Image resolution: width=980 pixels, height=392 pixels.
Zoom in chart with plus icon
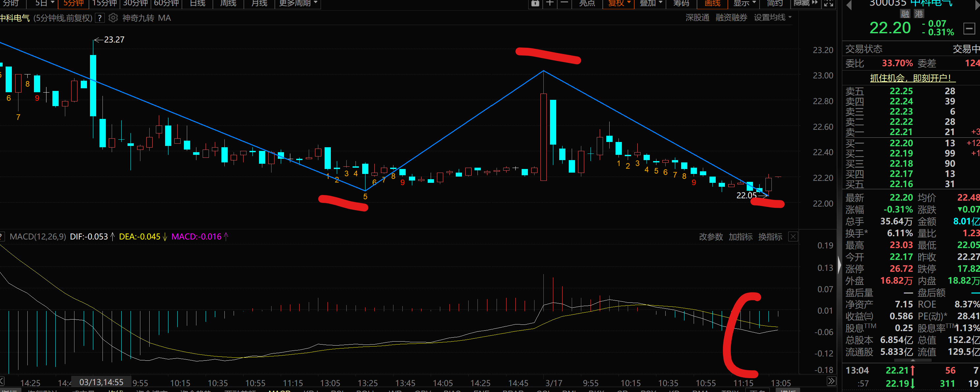click(x=550, y=3)
